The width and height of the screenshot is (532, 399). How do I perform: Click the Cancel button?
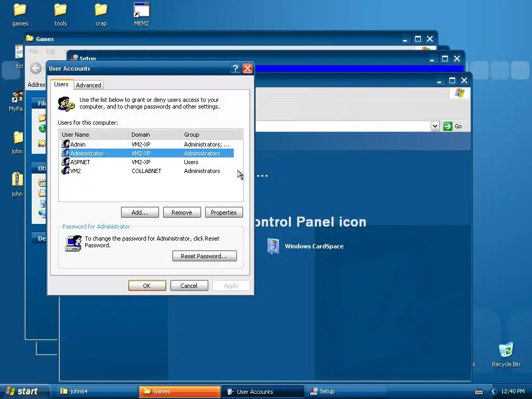(189, 286)
